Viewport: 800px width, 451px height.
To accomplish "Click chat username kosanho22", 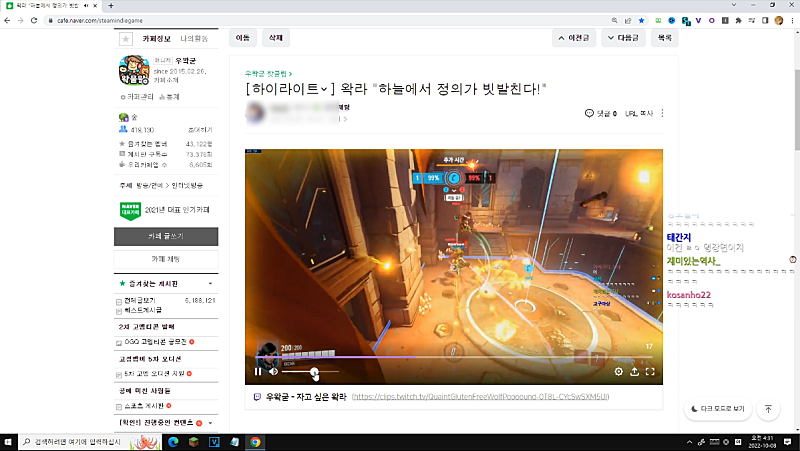I will pyautogui.click(x=688, y=295).
